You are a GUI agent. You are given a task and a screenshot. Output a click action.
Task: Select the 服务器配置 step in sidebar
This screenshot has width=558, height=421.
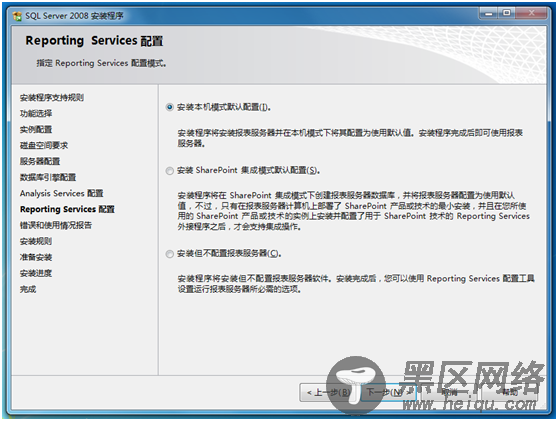point(40,162)
